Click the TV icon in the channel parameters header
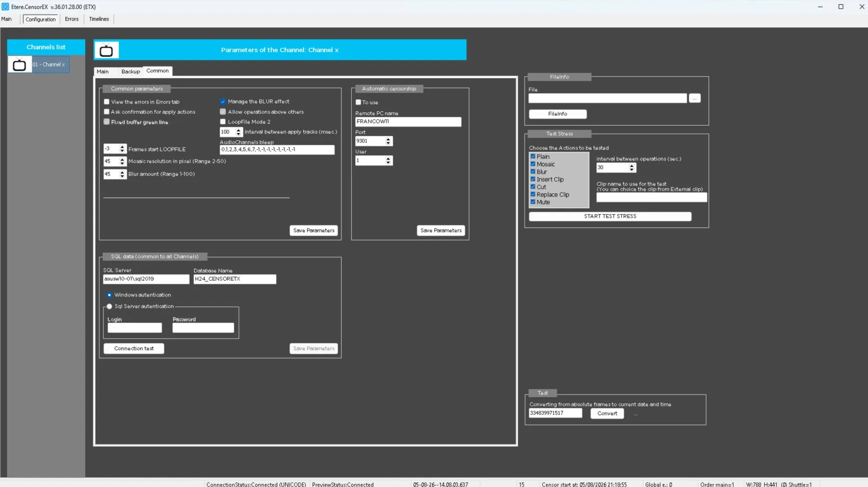 [x=106, y=50]
